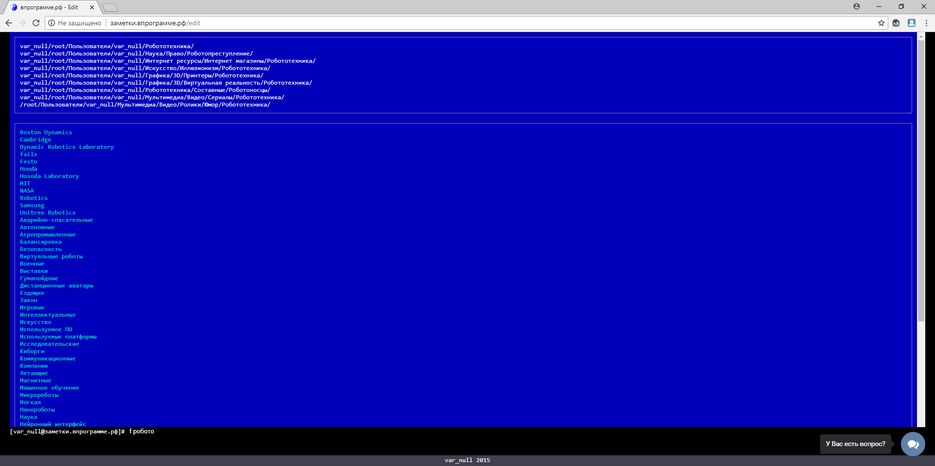Open the 'Микророботы' entry
Viewport: 935px width, 466px height.
coord(39,396)
